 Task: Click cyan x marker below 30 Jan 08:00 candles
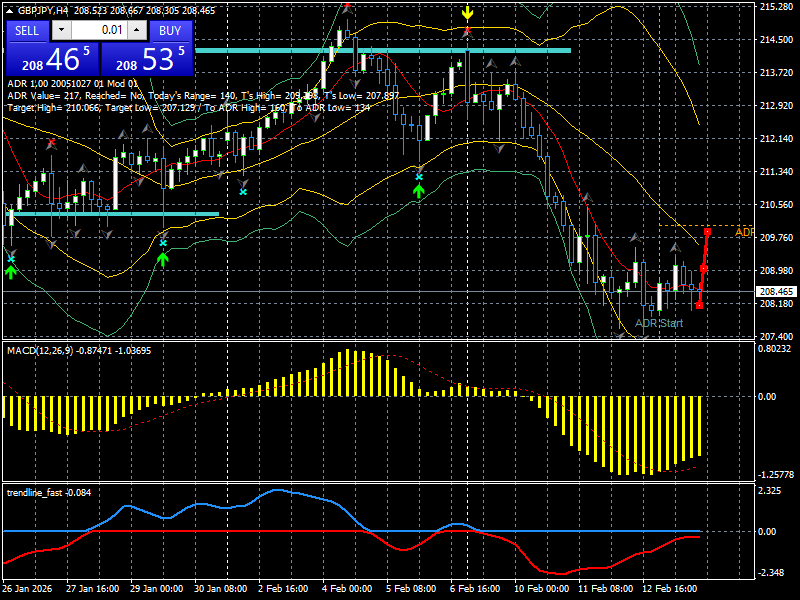click(243, 192)
